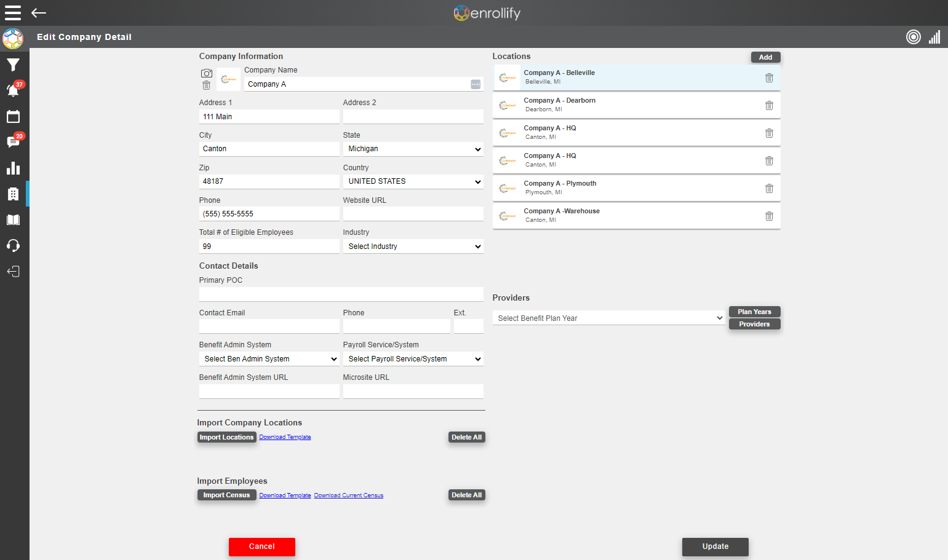Go back with the arrow icon

click(39, 13)
